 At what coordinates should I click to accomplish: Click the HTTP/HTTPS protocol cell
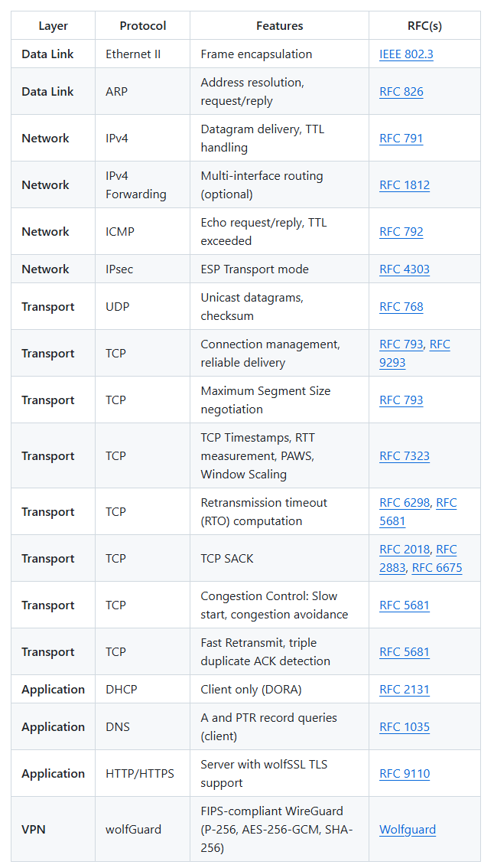(139, 774)
